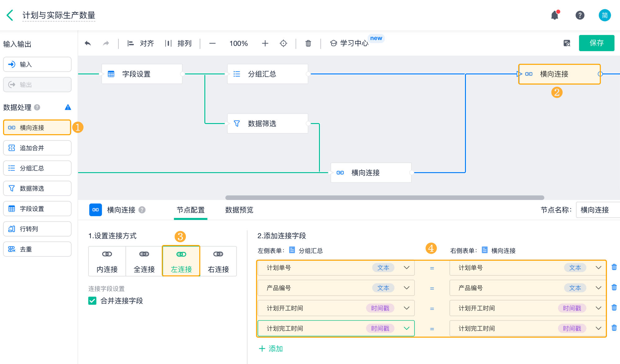Click the trash icon in canvas toolbar
Screen dimensions: 620x364
point(308,43)
